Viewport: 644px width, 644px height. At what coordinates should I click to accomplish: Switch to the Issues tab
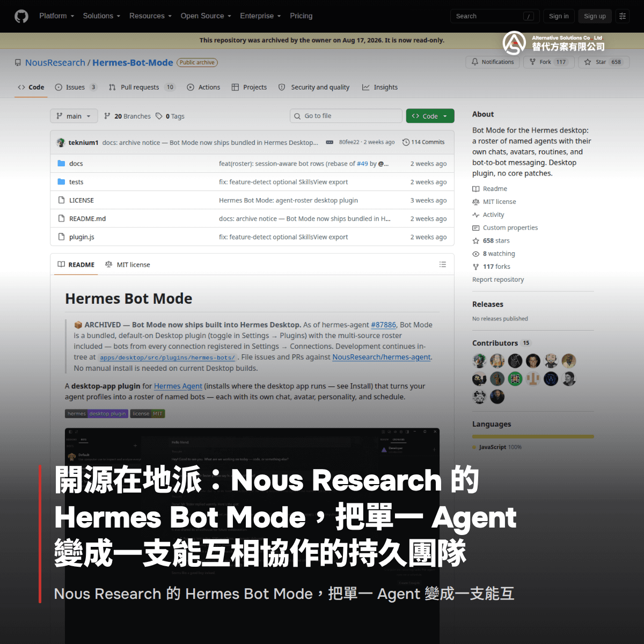pos(76,87)
